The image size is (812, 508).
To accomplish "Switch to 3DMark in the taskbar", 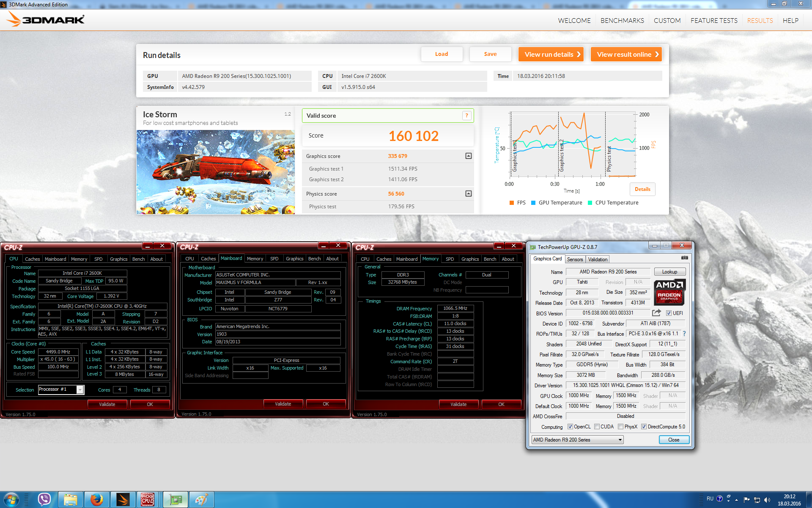I will click(123, 500).
